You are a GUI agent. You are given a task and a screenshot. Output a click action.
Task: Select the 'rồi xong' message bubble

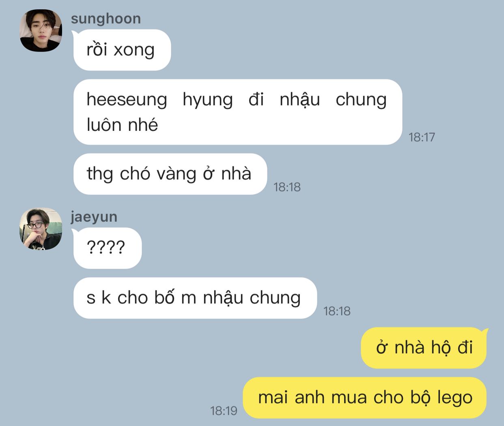[122, 50]
